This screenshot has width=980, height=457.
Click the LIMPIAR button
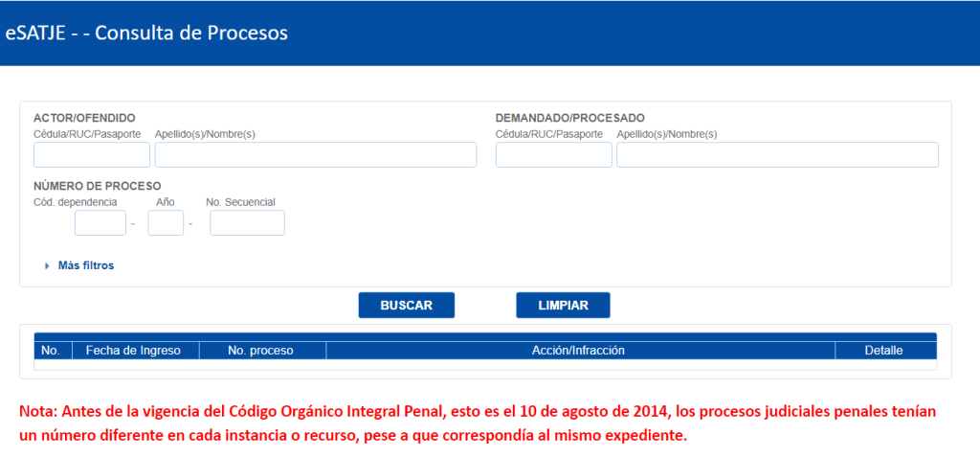coord(563,306)
